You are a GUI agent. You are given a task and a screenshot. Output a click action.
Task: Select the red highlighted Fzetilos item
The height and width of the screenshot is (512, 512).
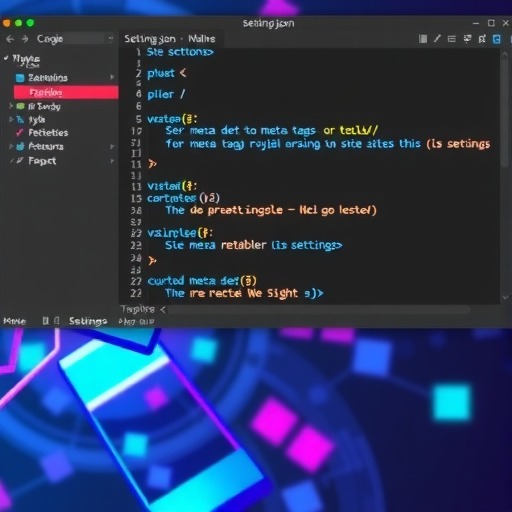[66, 92]
